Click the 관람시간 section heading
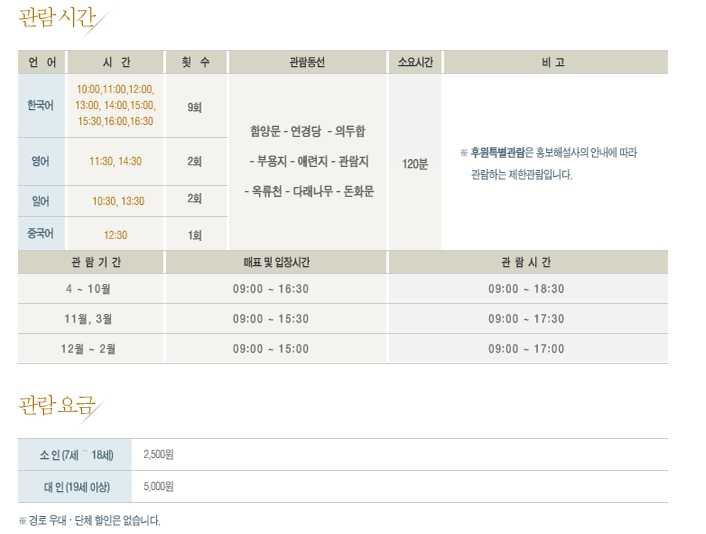The height and width of the screenshot is (534, 706). click(x=57, y=18)
